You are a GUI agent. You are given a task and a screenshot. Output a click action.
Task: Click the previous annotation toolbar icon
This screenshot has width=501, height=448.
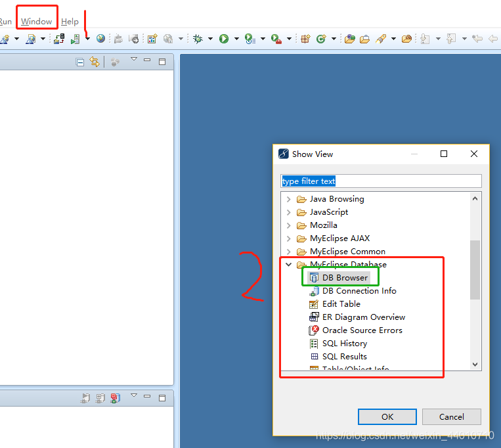(x=451, y=39)
